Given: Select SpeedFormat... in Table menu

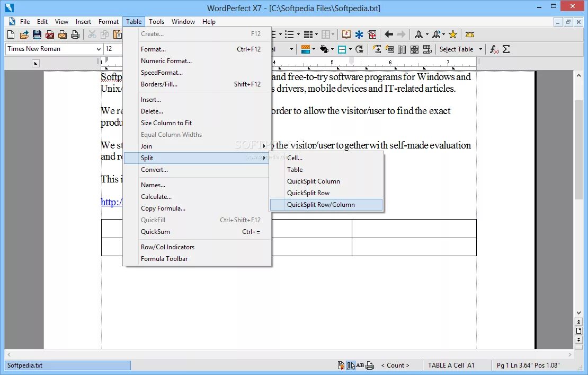Looking at the screenshot, I should tap(197, 73).
